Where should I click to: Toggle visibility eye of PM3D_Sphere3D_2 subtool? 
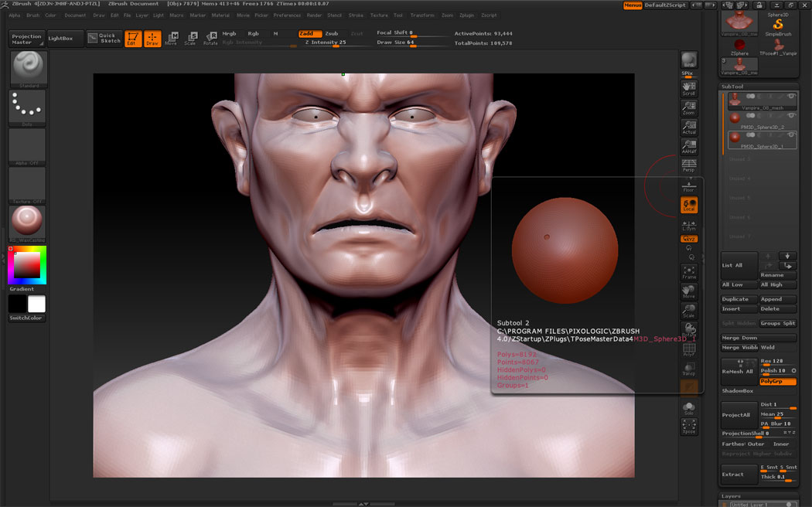pos(791,115)
